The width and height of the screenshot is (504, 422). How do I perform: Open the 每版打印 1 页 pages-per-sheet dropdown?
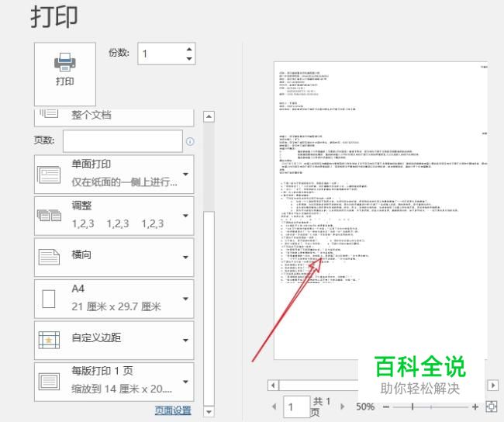click(x=114, y=382)
